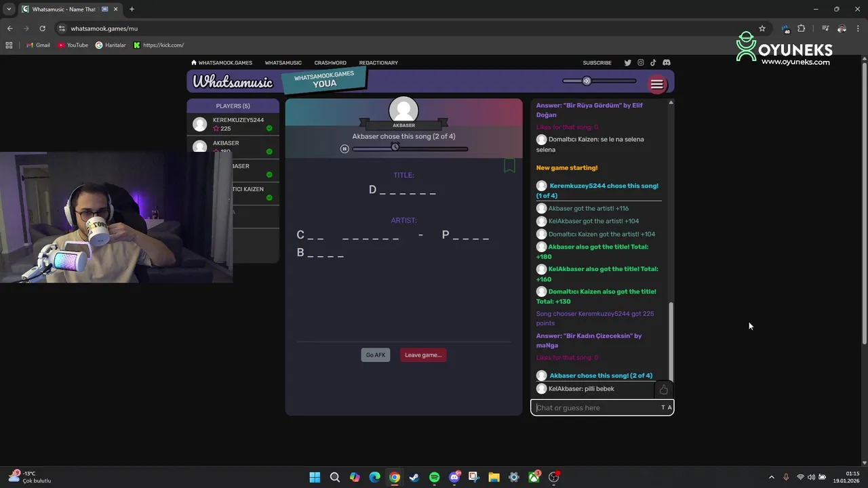Open Windows Start menu
The width and height of the screenshot is (868, 488).
click(315, 477)
